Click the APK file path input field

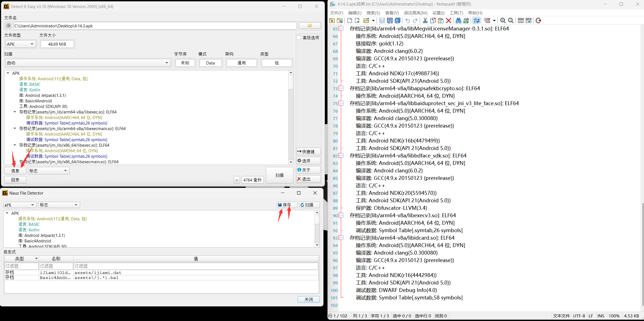(155, 26)
